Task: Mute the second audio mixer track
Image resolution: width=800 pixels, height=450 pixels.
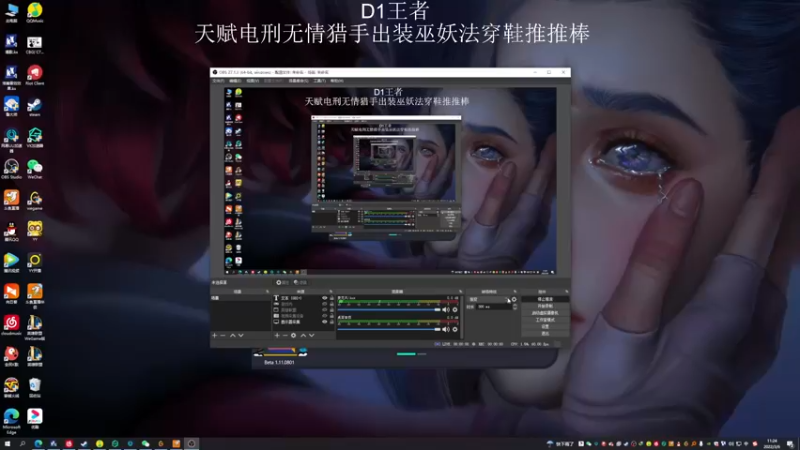Action: coord(446,330)
